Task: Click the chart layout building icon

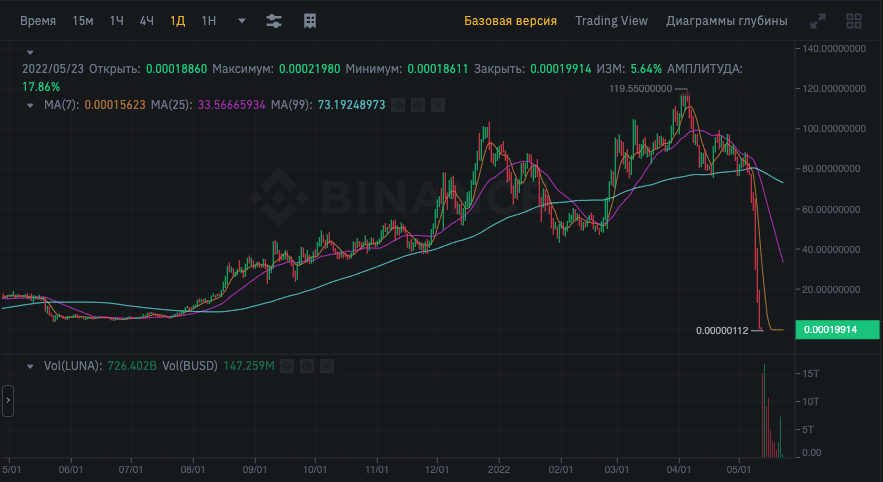Action: (310, 21)
